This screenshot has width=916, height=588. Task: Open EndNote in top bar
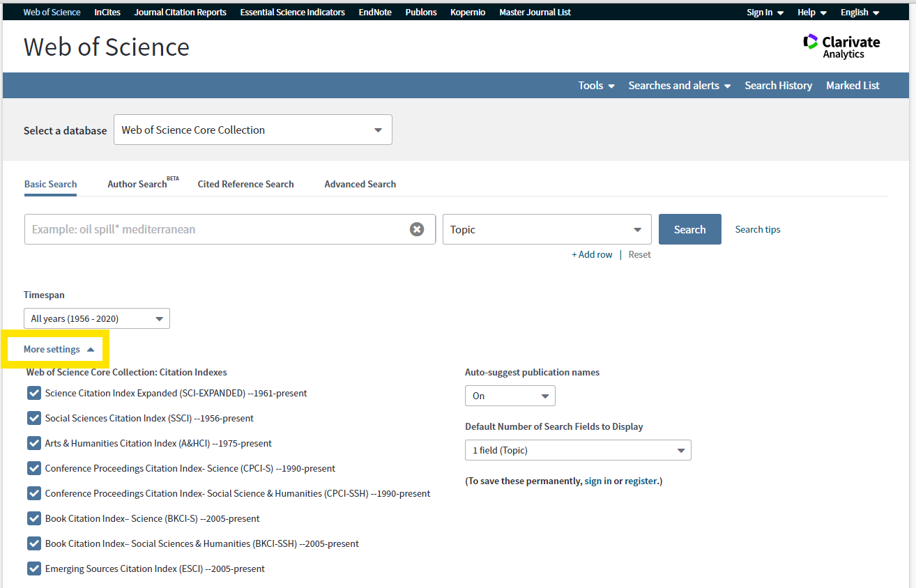pyautogui.click(x=375, y=13)
